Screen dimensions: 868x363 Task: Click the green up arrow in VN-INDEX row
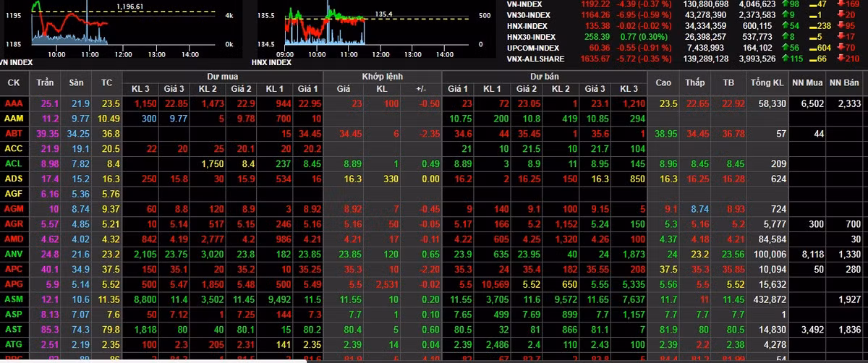tap(786, 4)
